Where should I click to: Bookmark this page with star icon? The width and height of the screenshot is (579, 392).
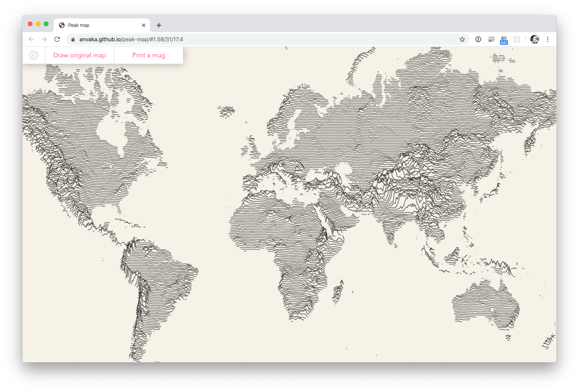coord(462,39)
